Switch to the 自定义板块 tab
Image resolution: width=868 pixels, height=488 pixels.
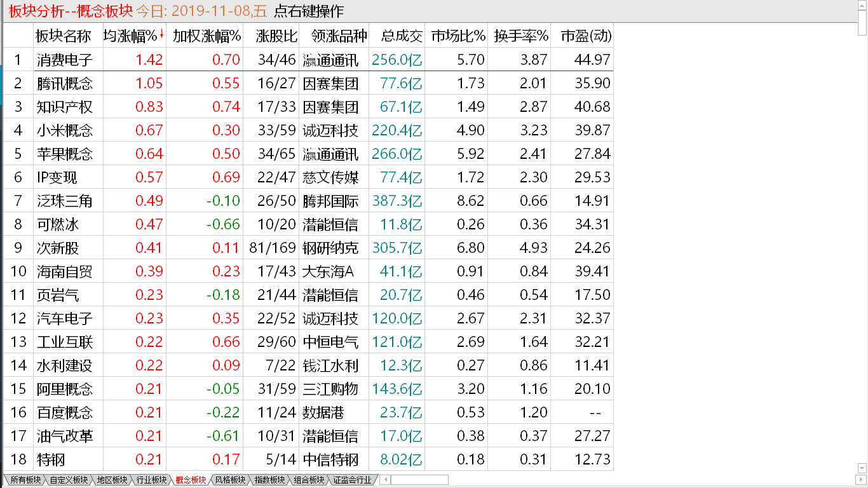(x=69, y=480)
